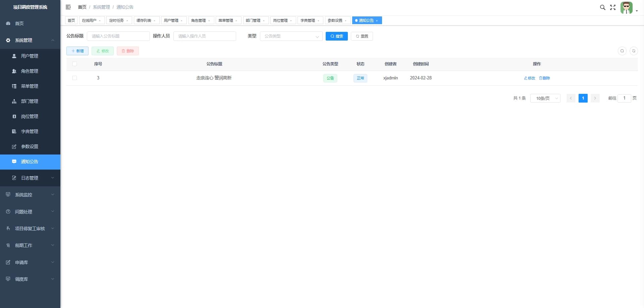The height and width of the screenshot is (308, 644).
Task: Expand the 项目停复工审核 menu arrow
Action: [53, 229]
